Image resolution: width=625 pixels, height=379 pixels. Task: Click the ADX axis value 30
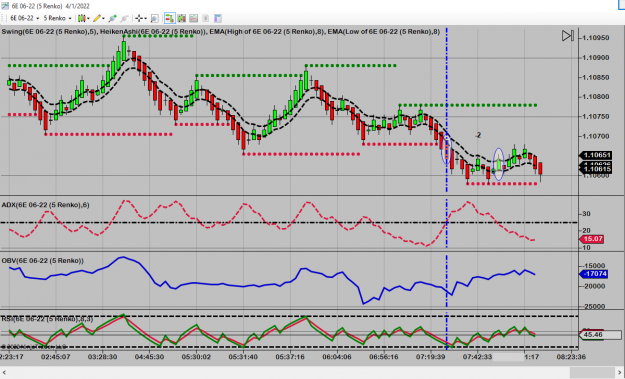(x=586, y=214)
